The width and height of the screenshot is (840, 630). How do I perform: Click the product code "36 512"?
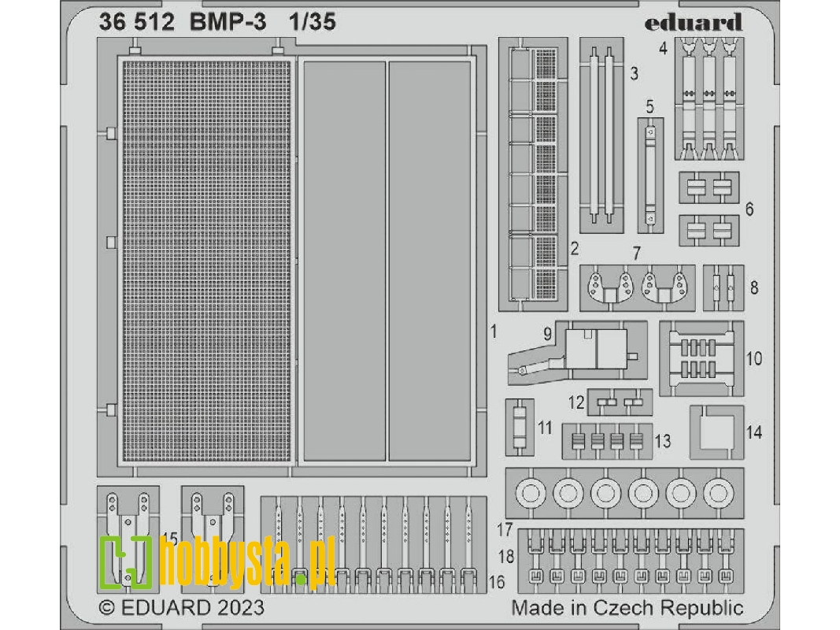pos(137,22)
